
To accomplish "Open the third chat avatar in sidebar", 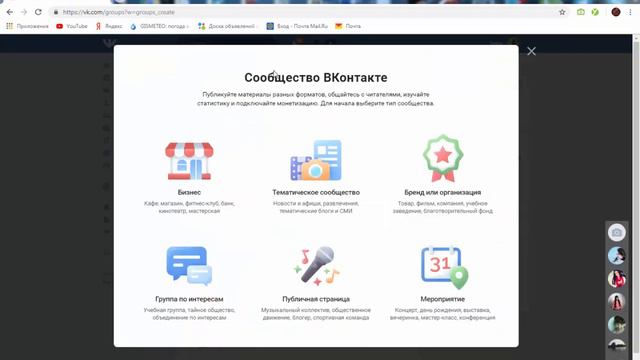I will [x=616, y=302].
